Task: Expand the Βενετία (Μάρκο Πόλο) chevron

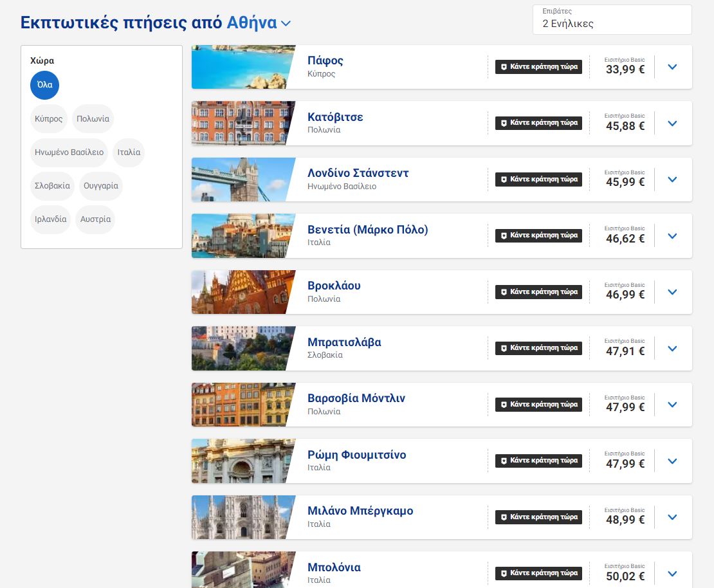Action: tap(672, 236)
